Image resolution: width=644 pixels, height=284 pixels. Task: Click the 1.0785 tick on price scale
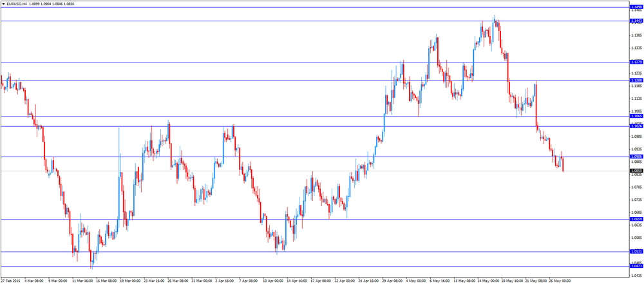636,187
